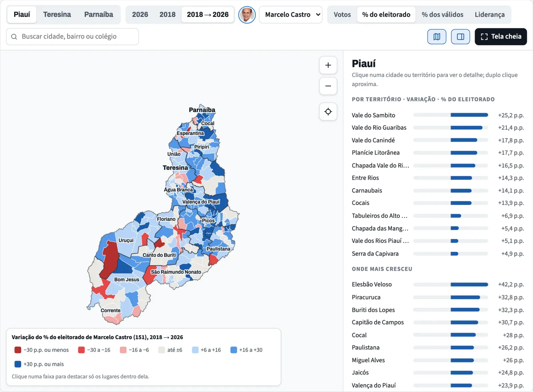Click the zoom out minus button

[328, 86]
